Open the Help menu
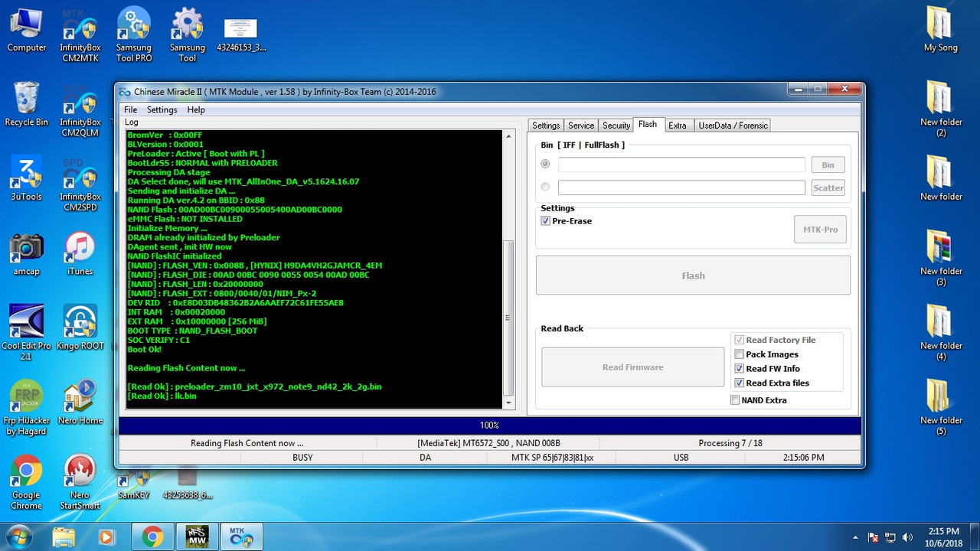The height and width of the screenshot is (551, 980). point(196,110)
